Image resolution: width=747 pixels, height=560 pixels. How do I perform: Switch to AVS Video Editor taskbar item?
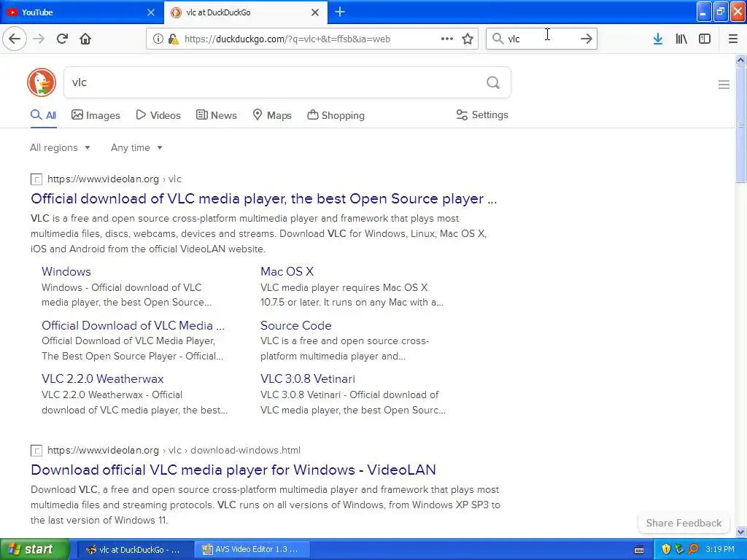tap(252, 550)
